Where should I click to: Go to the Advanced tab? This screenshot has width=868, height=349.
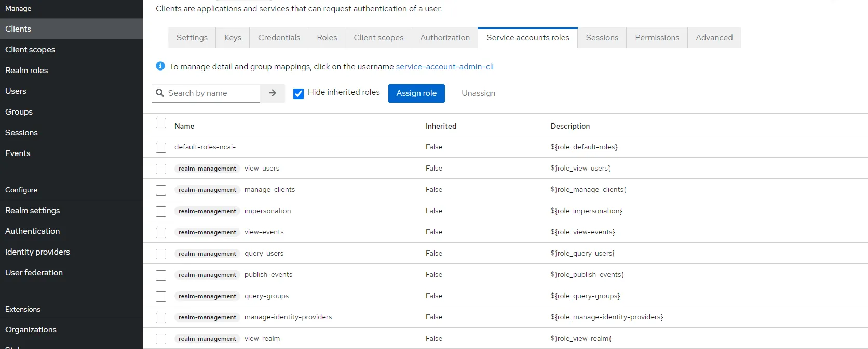click(x=714, y=38)
